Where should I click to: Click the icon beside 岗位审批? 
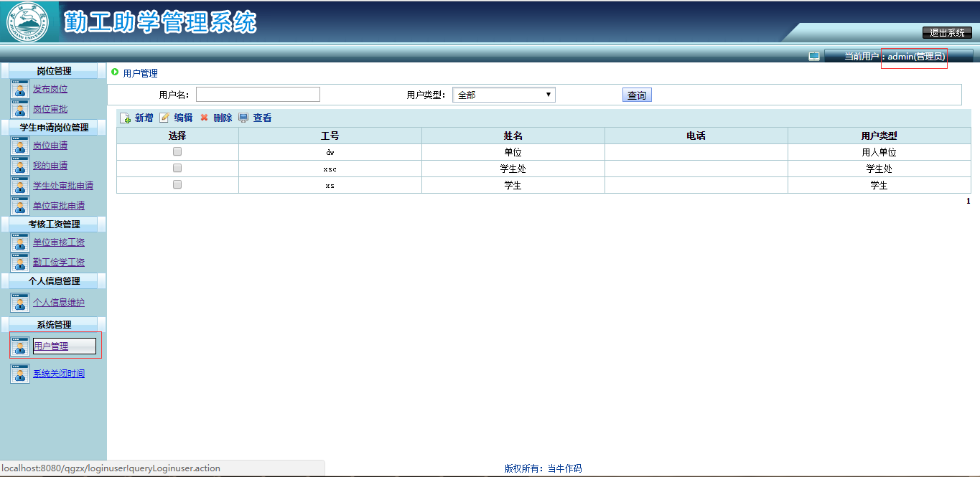[x=20, y=109]
